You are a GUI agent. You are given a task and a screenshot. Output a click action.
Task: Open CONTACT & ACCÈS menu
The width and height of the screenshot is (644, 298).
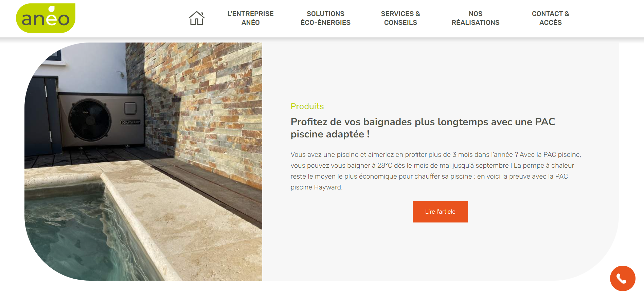point(551,18)
